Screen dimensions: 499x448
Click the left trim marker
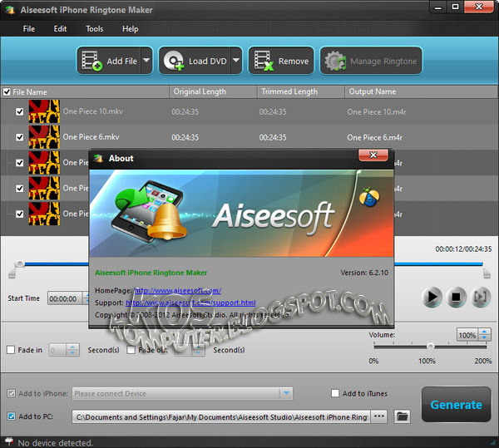[x=12, y=273]
